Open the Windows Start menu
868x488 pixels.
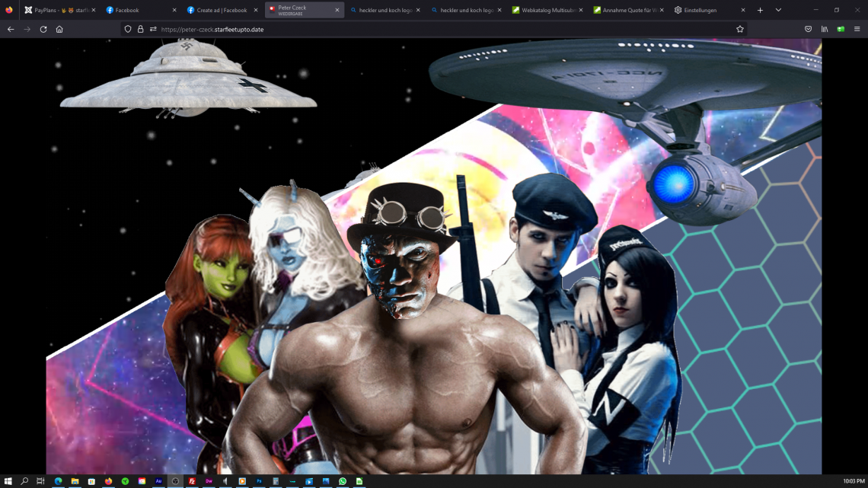coord(8,481)
